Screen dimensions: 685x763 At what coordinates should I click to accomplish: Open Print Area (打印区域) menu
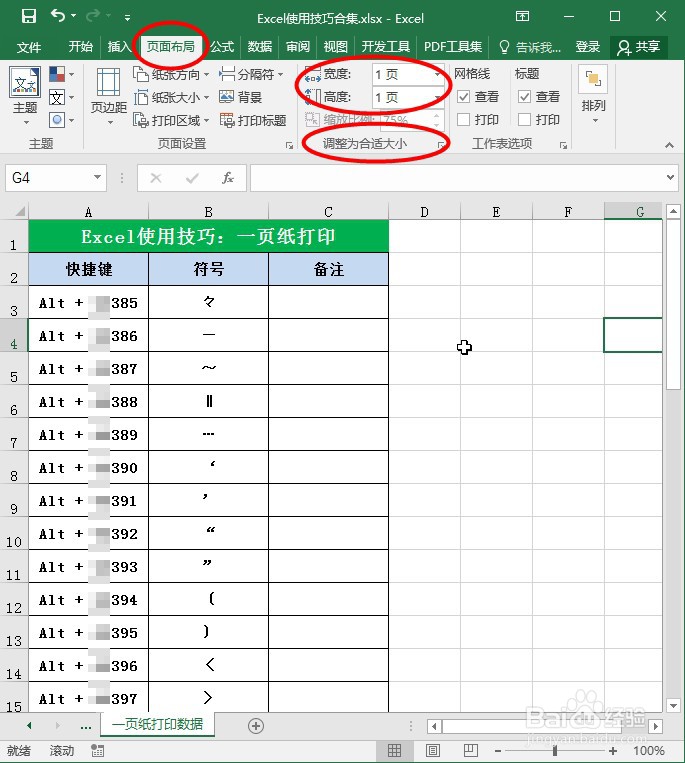click(x=171, y=120)
